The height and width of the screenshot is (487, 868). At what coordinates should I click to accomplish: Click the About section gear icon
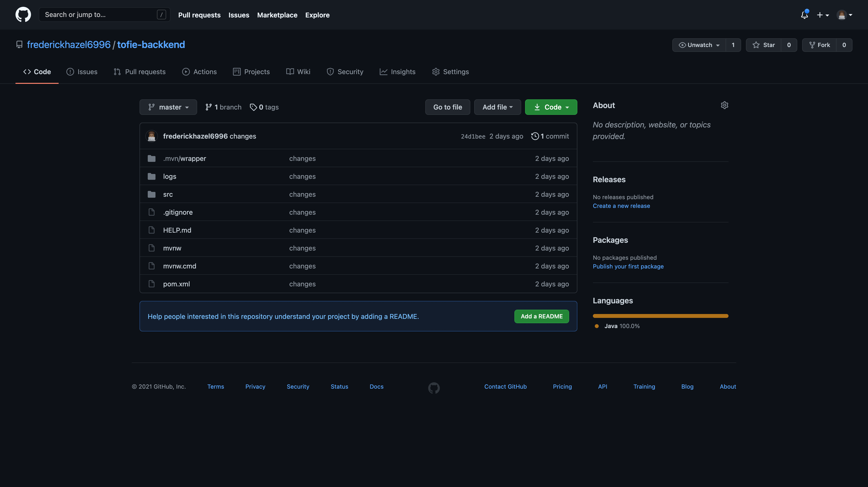[x=724, y=105]
